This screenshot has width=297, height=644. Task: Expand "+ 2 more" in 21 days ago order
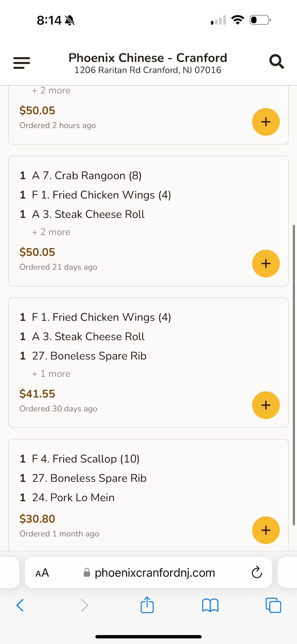51,232
